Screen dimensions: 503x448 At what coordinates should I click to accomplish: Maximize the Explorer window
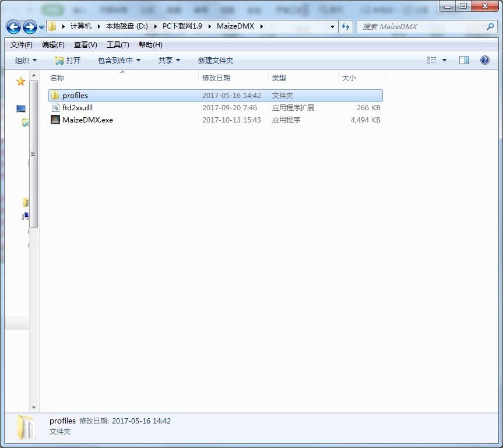point(463,6)
